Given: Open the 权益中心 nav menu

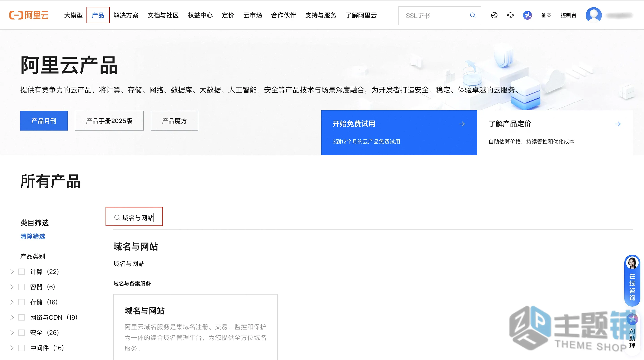Looking at the screenshot, I should point(200,15).
